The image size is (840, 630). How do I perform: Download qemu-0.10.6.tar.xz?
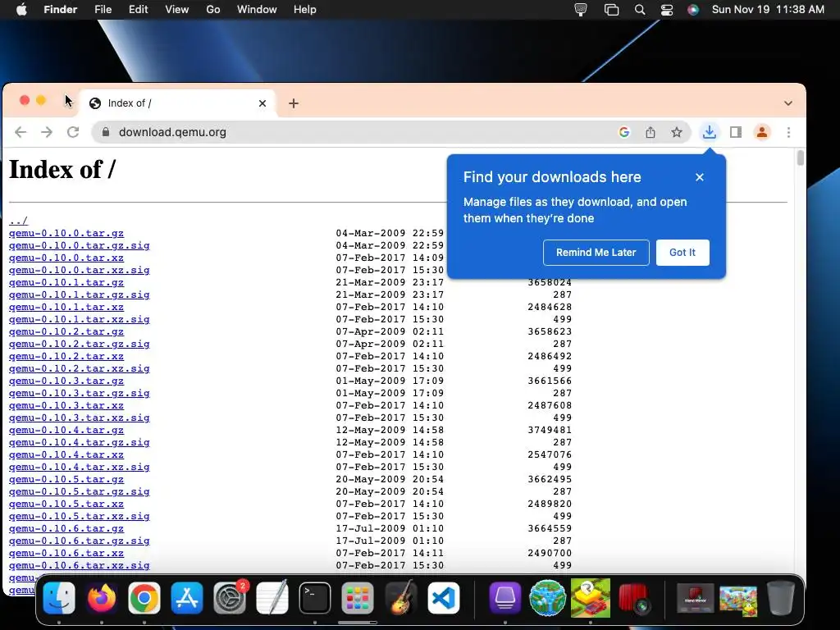pos(66,554)
